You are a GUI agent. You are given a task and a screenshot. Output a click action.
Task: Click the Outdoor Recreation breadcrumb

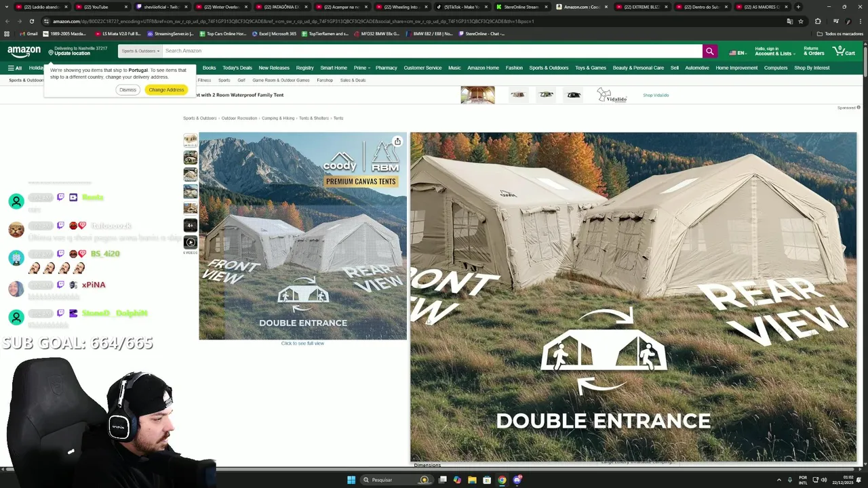(x=239, y=118)
